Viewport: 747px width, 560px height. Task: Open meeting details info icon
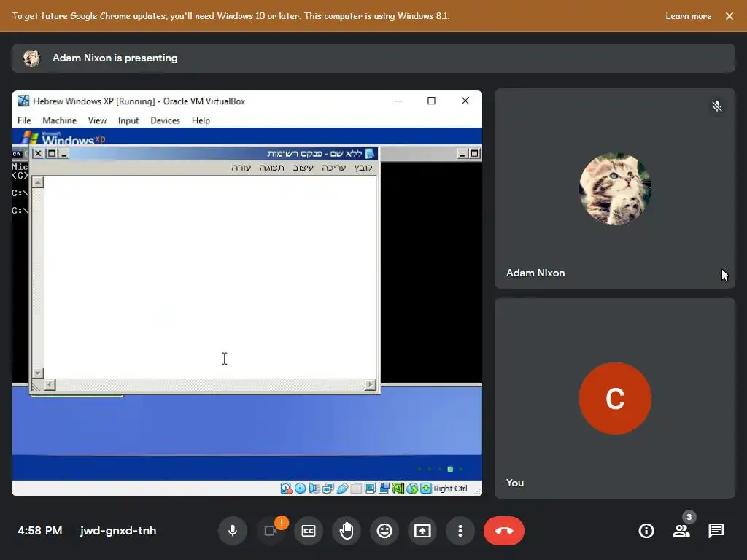click(x=646, y=531)
